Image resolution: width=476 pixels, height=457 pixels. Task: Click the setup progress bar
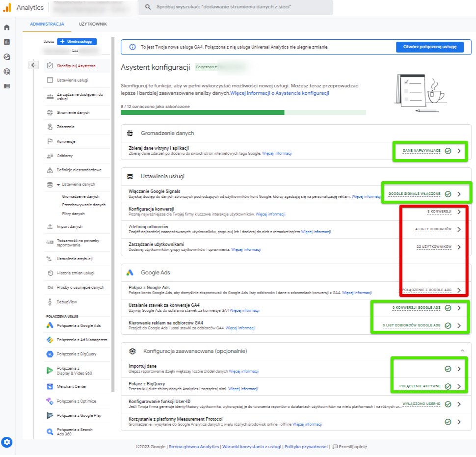[x=244, y=113]
